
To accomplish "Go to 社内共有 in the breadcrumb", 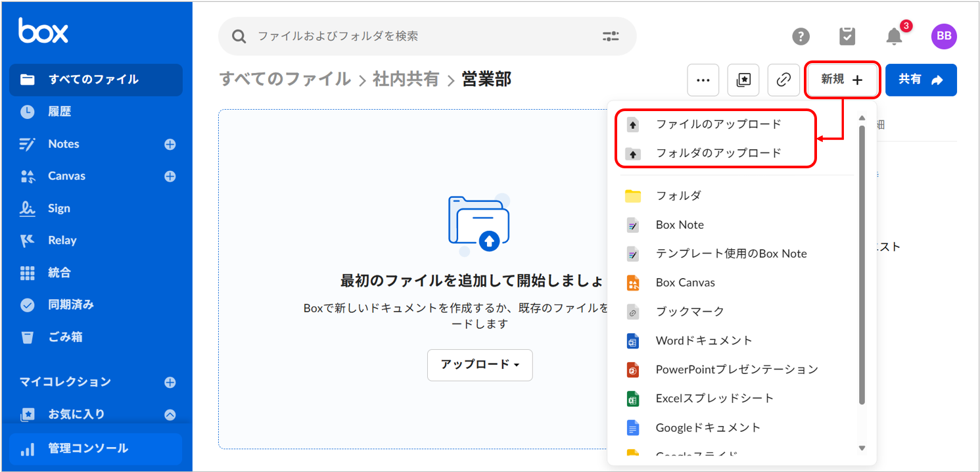I will coord(406,80).
